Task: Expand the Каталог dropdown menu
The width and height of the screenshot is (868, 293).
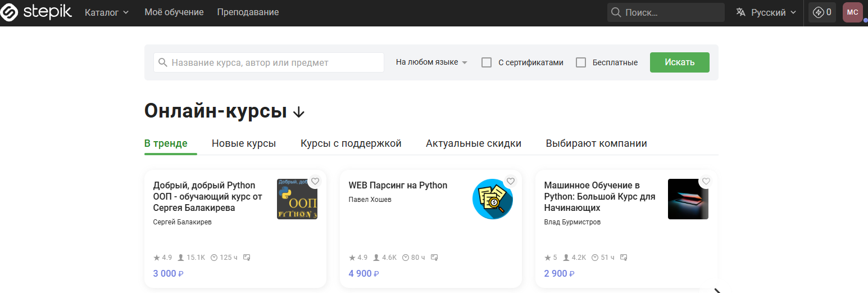Action: click(x=107, y=12)
